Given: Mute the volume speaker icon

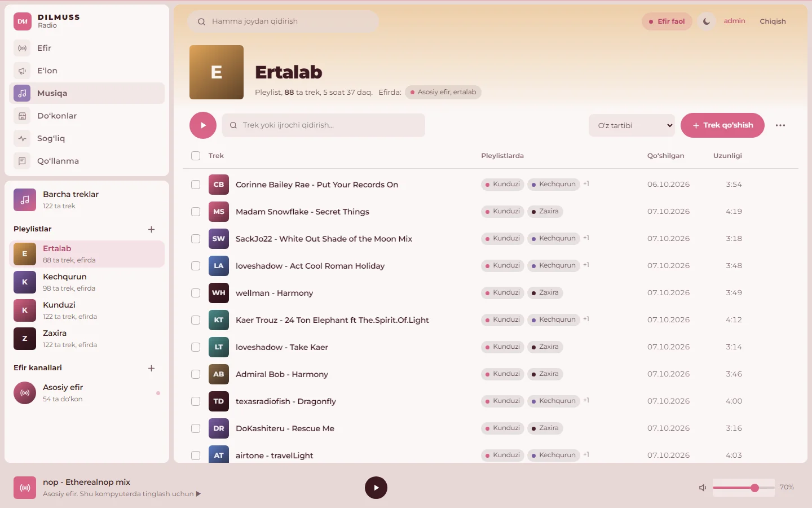Looking at the screenshot, I should tap(703, 488).
